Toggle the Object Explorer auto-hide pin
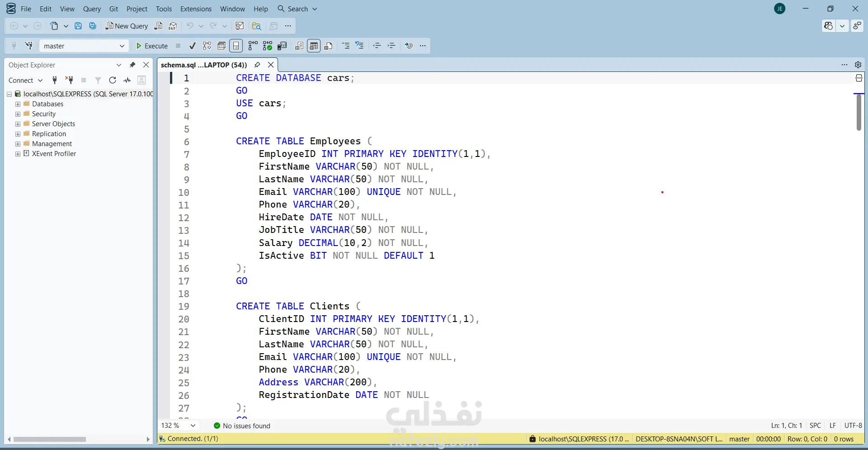868x450 pixels. (x=132, y=65)
